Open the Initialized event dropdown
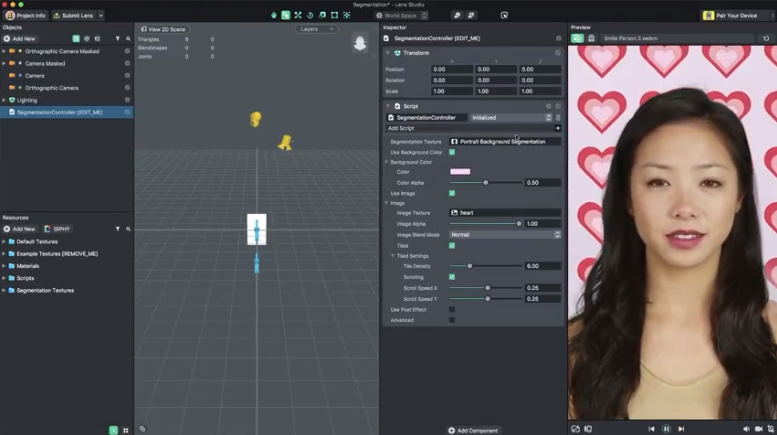 (511, 118)
